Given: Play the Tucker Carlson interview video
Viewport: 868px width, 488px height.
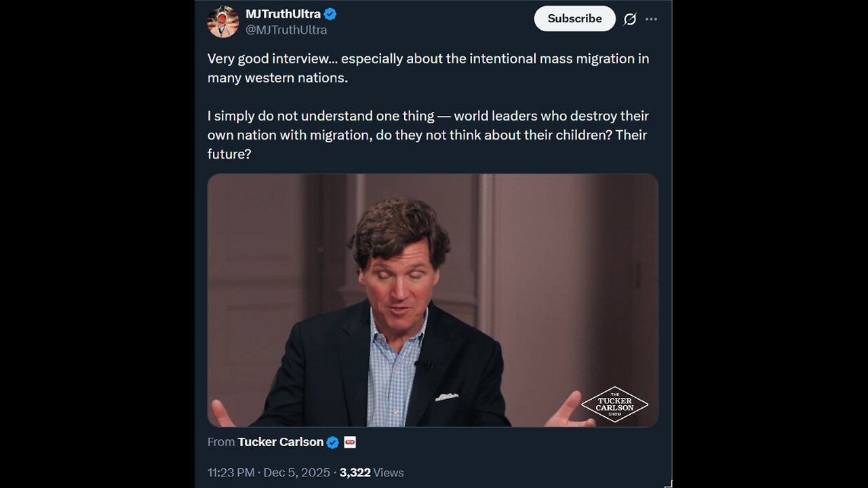Looking at the screenshot, I should (433, 300).
